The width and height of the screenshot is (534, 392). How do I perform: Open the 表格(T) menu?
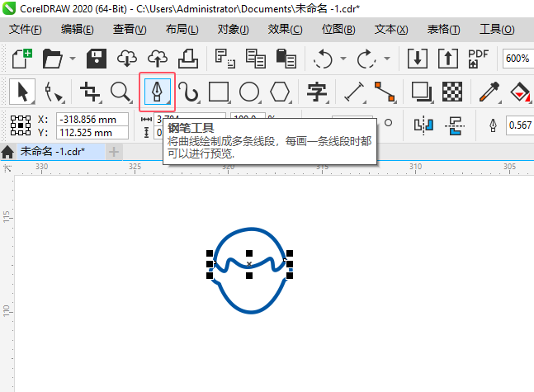pyautogui.click(x=444, y=29)
